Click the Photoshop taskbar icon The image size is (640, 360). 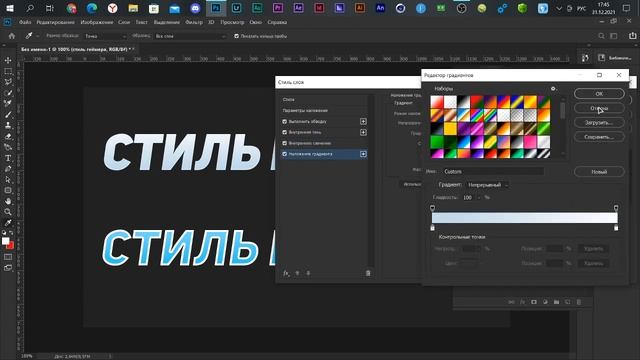(x=216, y=8)
